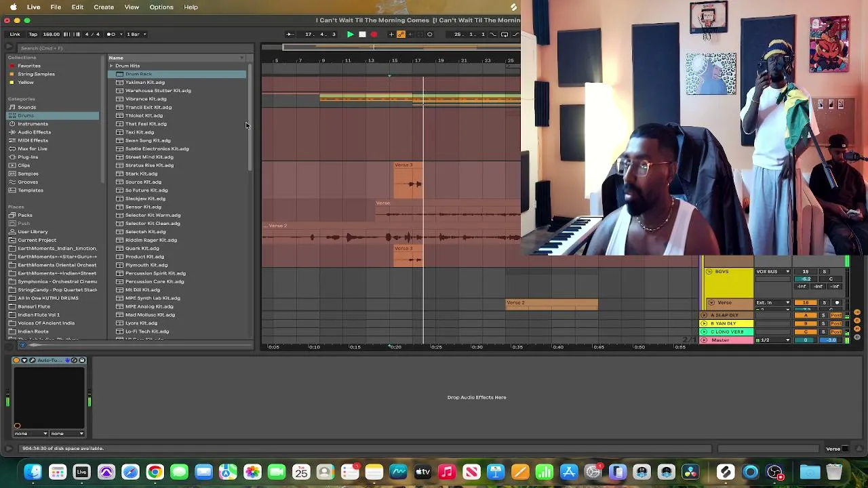Open User Library in Places
The image size is (868, 488).
click(33, 232)
